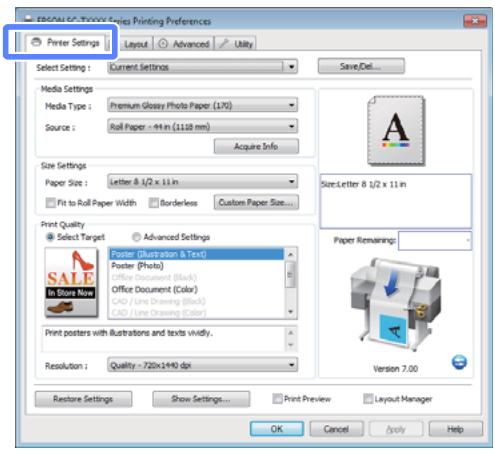Select Office Document (Color) in list
The height and width of the screenshot is (454, 495).
(197, 289)
